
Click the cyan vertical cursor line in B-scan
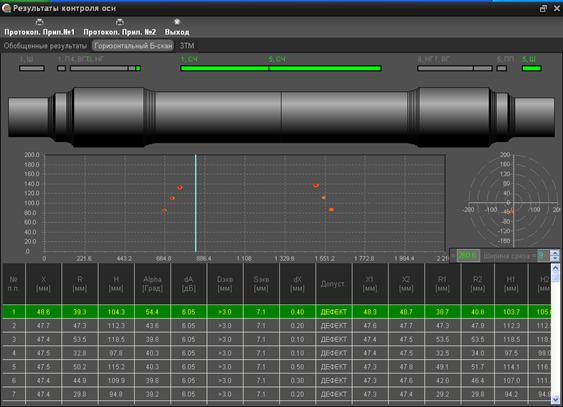(x=196, y=203)
